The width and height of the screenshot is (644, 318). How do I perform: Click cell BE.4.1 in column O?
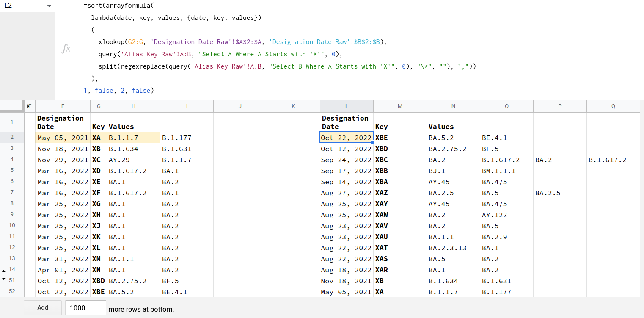(506, 138)
